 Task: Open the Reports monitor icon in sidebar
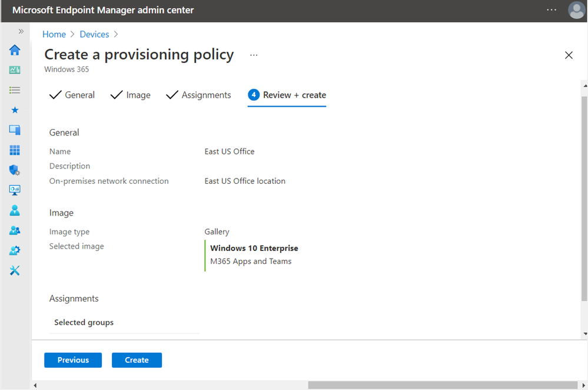(15, 190)
